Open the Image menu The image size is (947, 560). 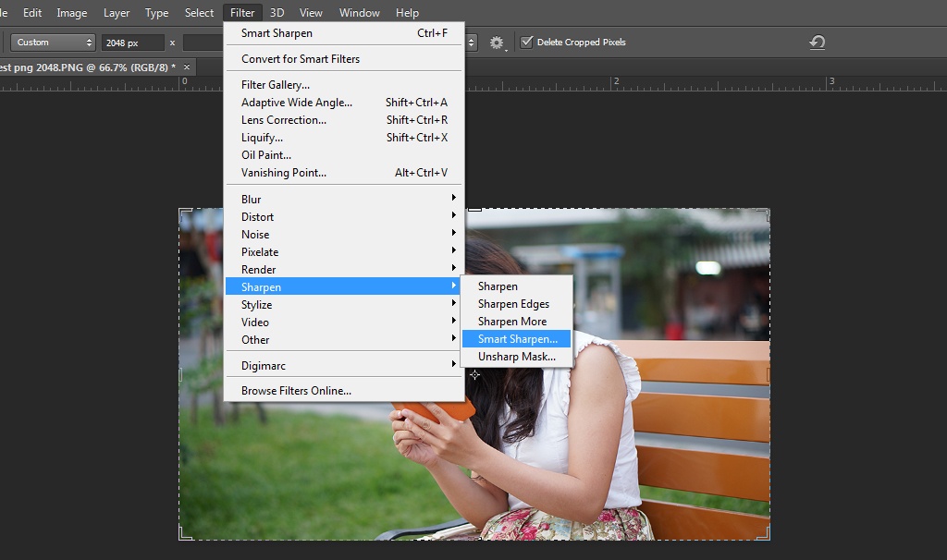coord(72,13)
